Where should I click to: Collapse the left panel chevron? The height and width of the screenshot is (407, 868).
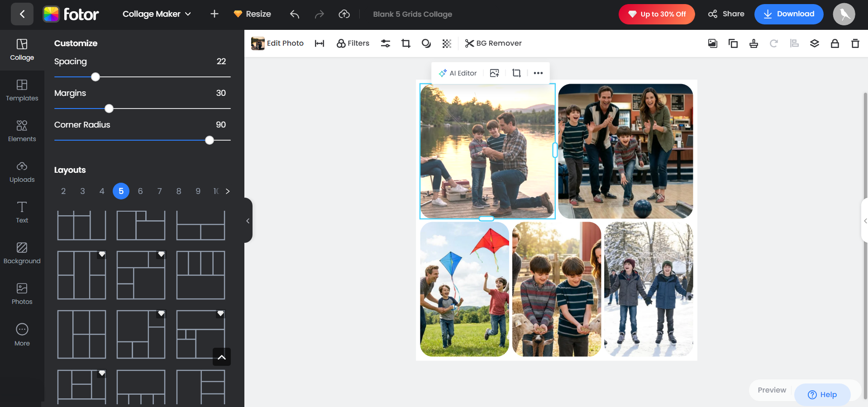click(248, 221)
